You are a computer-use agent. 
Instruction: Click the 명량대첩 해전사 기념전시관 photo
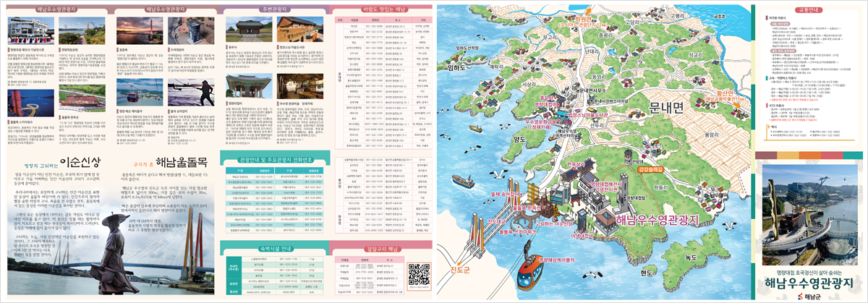pos(31,30)
